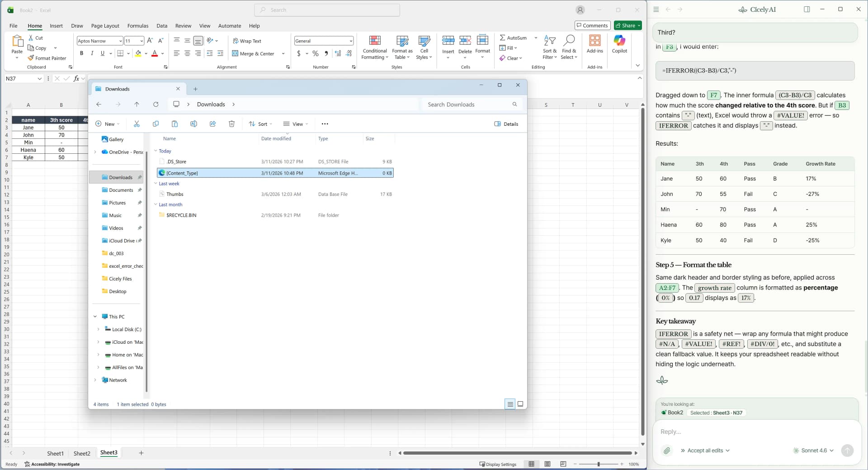Open Conditional Formatting options

pyautogui.click(x=375, y=47)
